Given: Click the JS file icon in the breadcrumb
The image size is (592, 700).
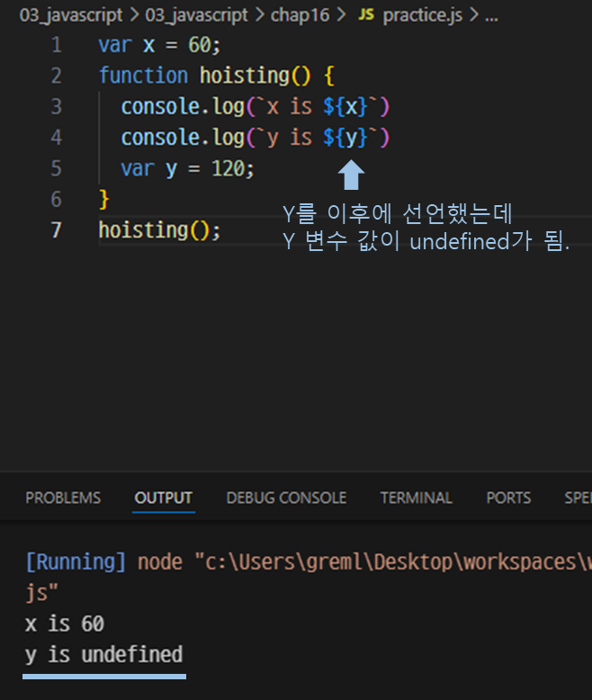Looking at the screenshot, I should pos(366,14).
